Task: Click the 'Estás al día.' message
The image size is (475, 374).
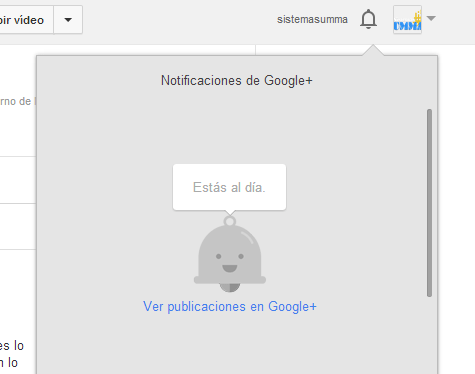Action: coord(229,187)
